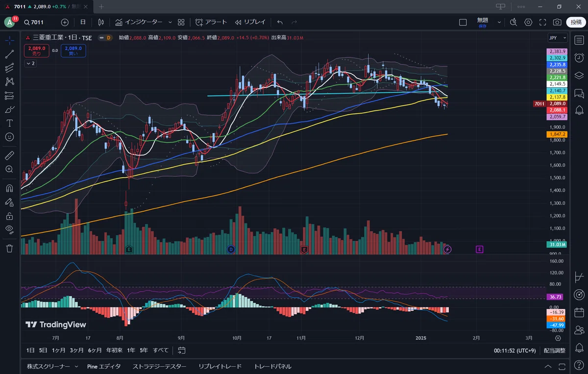Maximize the bottom panel
Viewport: 588px width, 374px height.
tap(562, 367)
